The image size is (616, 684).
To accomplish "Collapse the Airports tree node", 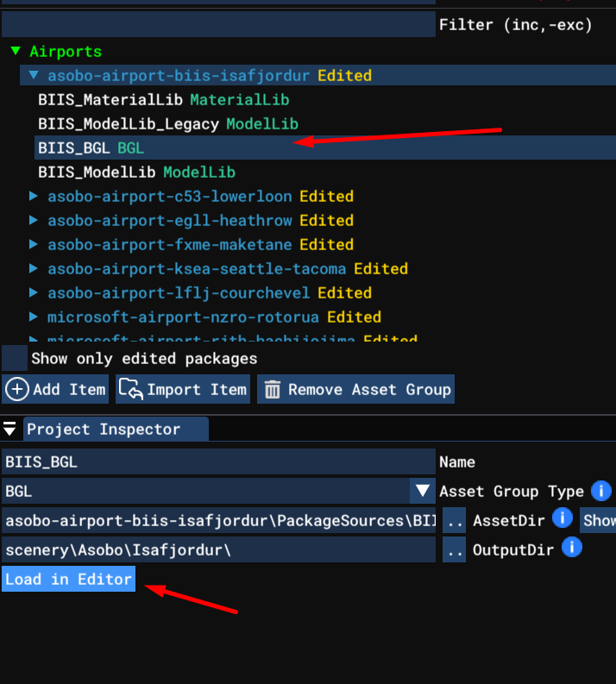I will click(16, 52).
